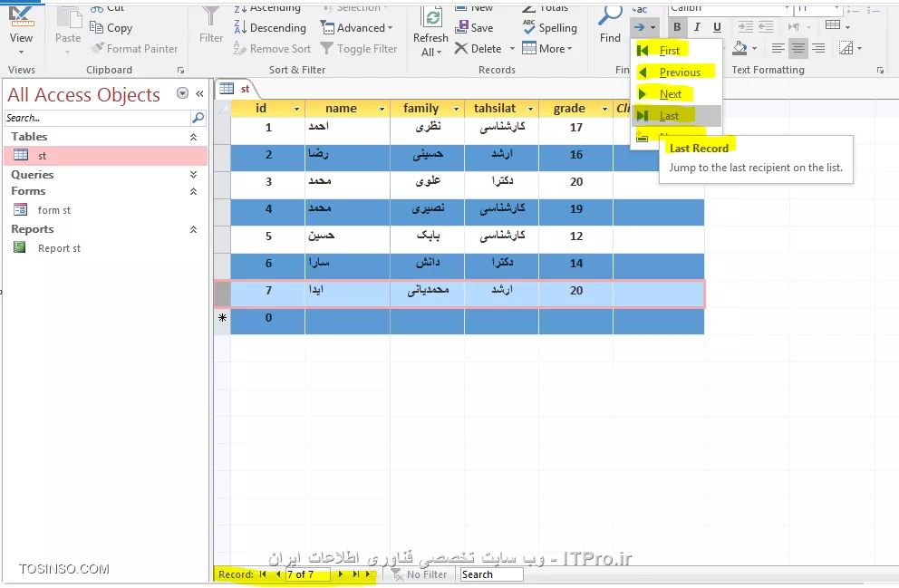Image resolution: width=899 pixels, height=588 pixels.
Task: Toggle bold formatting
Action: coord(677,28)
